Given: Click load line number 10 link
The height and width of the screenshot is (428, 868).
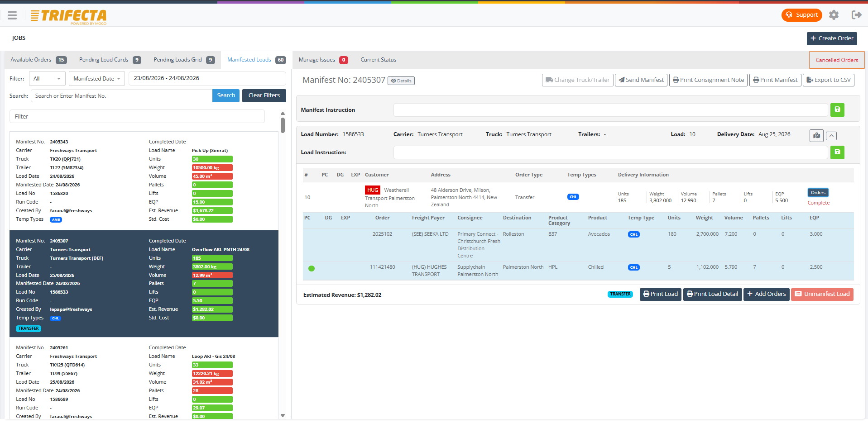Looking at the screenshot, I should (x=307, y=198).
